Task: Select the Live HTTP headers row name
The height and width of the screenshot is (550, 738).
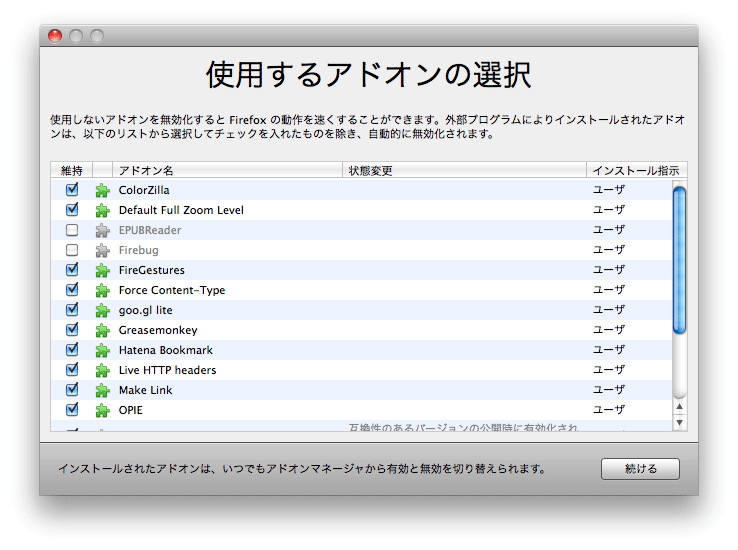Action: coord(167,370)
